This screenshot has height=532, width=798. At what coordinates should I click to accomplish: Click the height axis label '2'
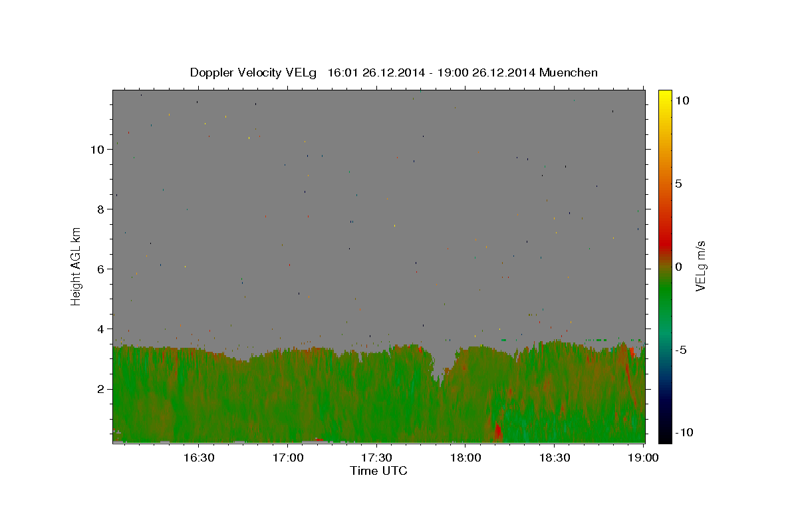100,388
